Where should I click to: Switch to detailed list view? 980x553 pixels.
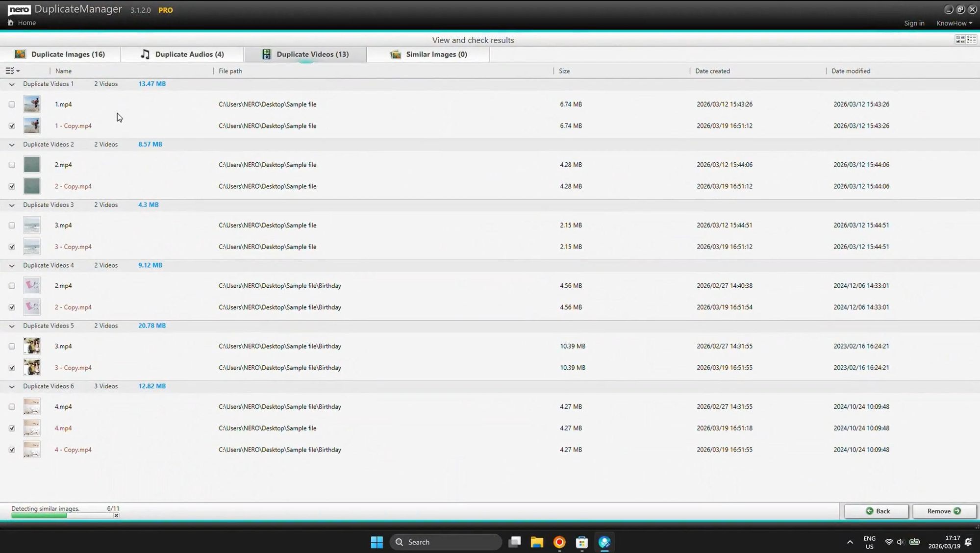click(971, 39)
